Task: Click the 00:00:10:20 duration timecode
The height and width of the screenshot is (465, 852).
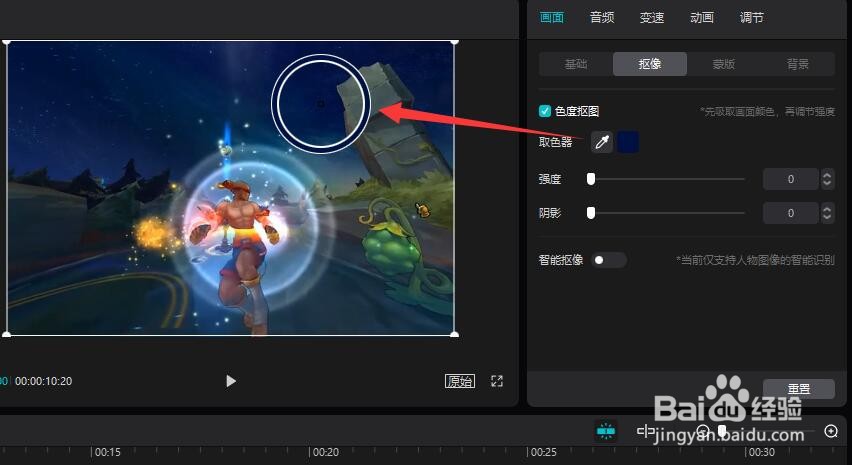Action: [43, 381]
